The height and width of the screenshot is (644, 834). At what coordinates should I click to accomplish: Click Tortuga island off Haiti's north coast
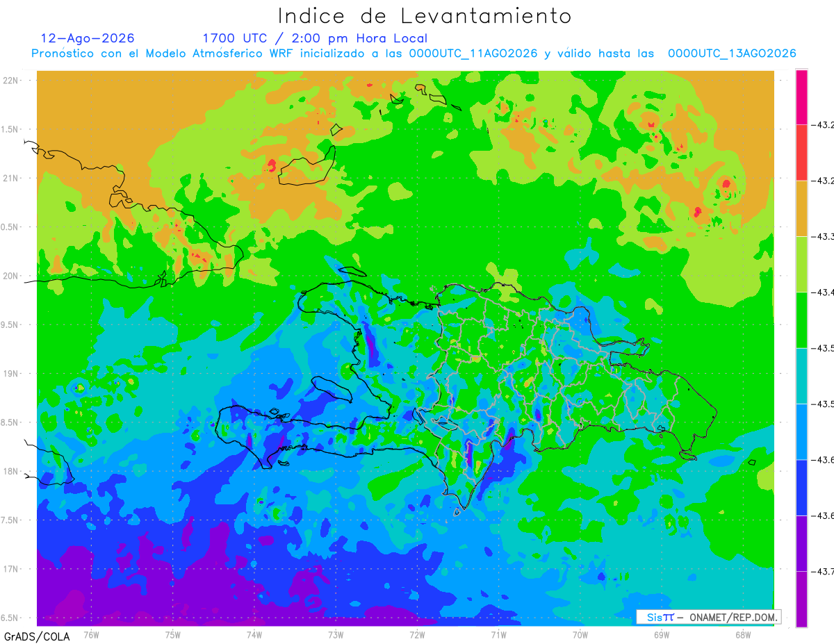click(x=353, y=272)
